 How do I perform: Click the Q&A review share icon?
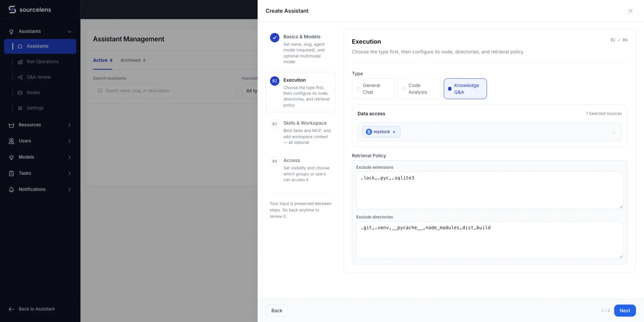tap(20, 77)
